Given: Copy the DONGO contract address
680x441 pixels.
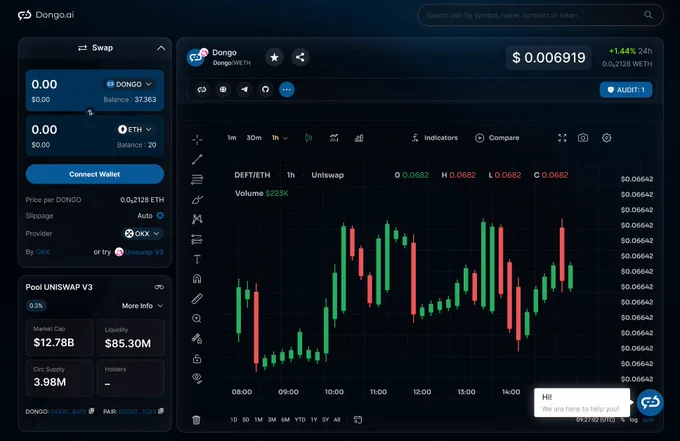Looking at the screenshot, I should point(92,411).
